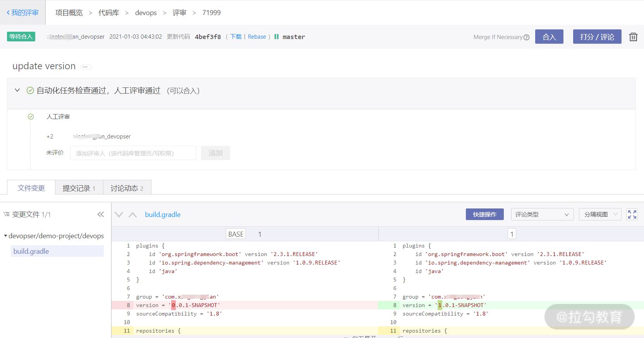The width and height of the screenshot is (644, 338).
Task: Open Merge If Necessary help icon
Action: tap(527, 37)
